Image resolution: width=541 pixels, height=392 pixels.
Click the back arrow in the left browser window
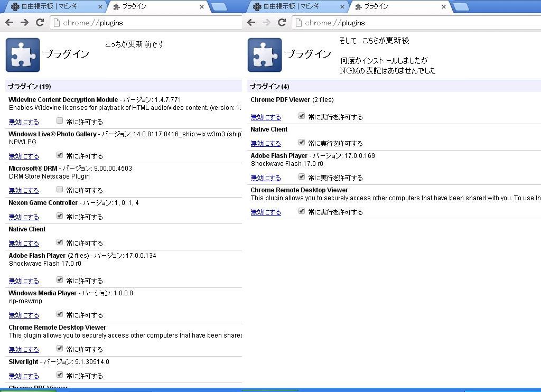9,22
